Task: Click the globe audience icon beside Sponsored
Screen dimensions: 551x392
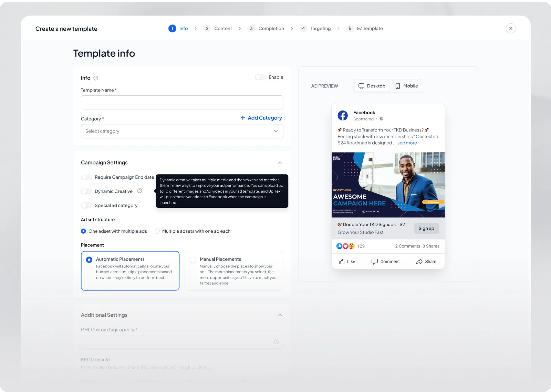Action: point(381,119)
